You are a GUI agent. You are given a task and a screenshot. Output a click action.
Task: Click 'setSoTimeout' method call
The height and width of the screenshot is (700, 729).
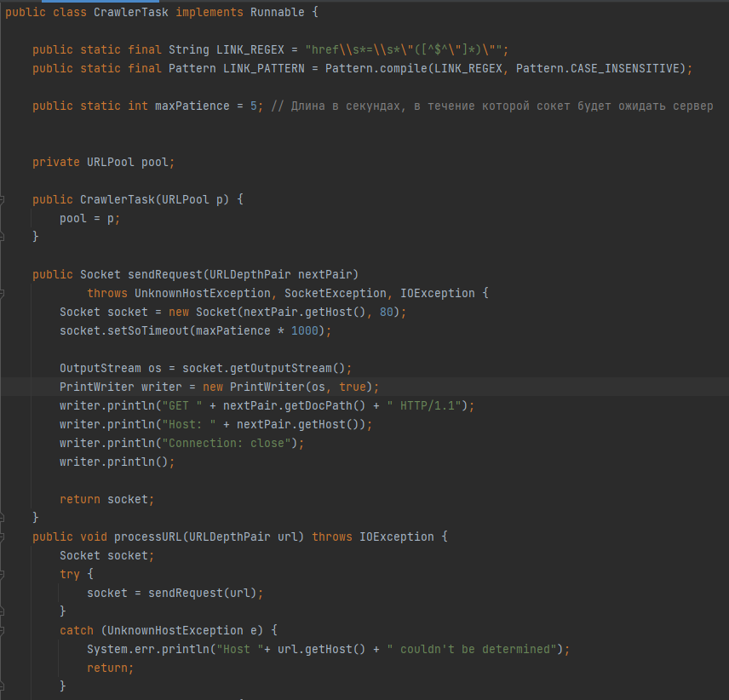pyautogui.click(x=148, y=331)
